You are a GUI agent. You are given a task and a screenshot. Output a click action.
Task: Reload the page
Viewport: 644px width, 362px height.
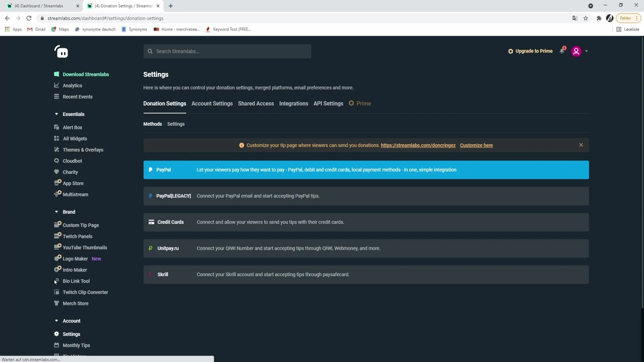coord(29,18)
